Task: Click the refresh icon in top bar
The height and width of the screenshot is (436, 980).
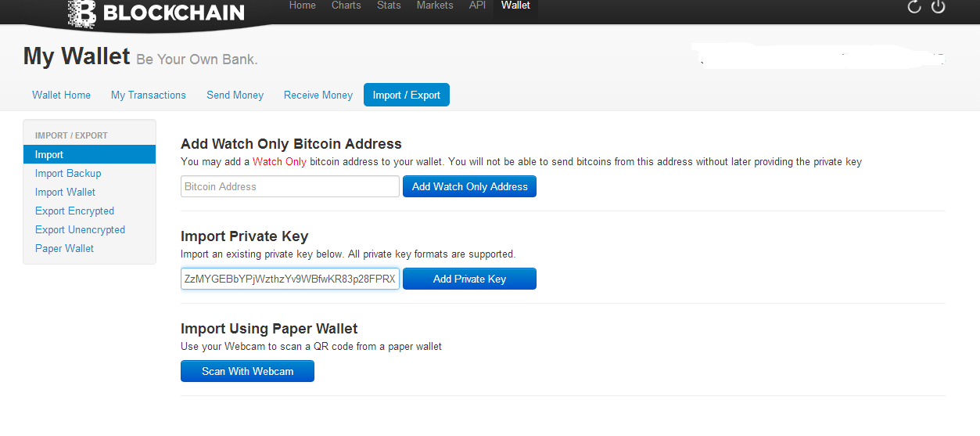Action: click(x=914, y=7)
